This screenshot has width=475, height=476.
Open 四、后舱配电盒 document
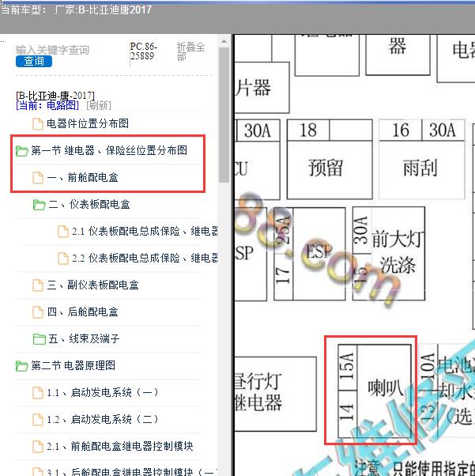[x=82, y=312]
